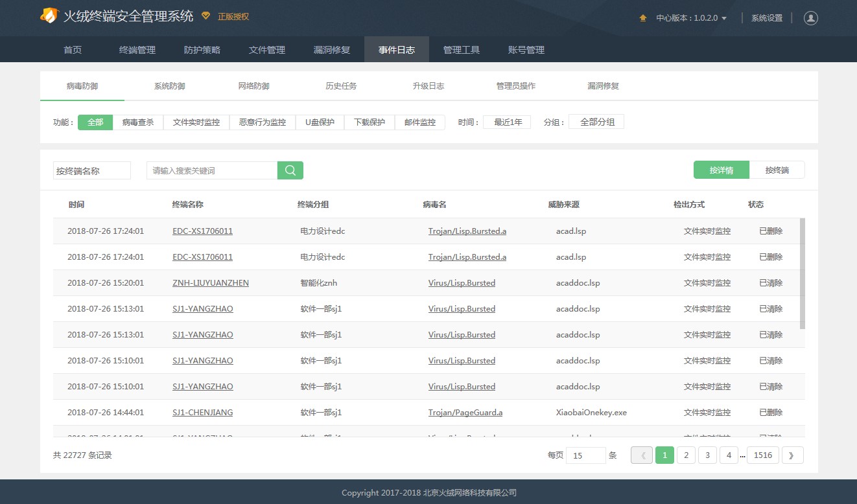Filter by 病毒查杀 function
The height and width of the screenshot is (504, 857).
(138, 122)
